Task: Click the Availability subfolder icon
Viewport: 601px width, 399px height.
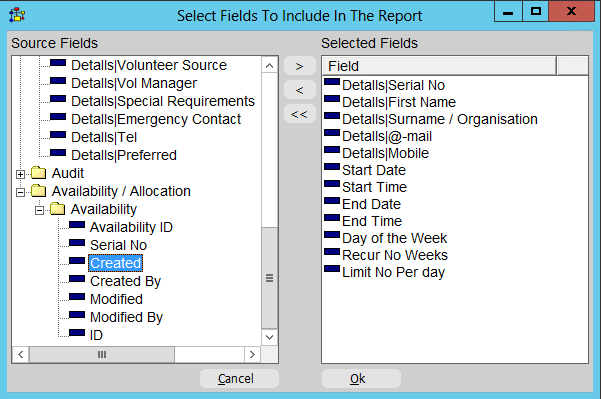Action: (x=57, y=209)
